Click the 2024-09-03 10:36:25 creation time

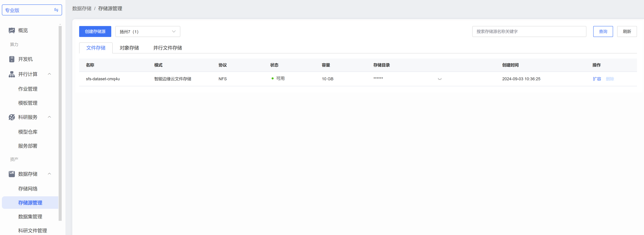[x=521, y=79]
